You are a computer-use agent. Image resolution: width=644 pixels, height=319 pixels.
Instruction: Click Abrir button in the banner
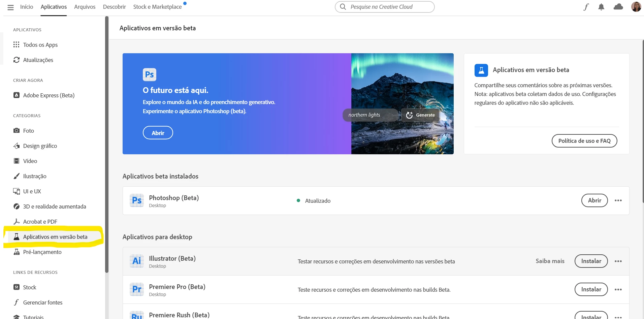[158, 133]
